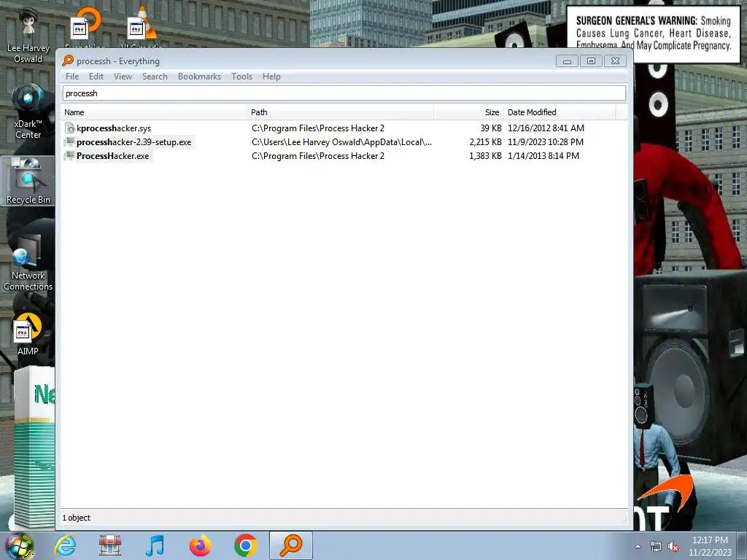Select the xDark Center desktop icon
The image size is (747, 560).
click(x=28, y=111)
